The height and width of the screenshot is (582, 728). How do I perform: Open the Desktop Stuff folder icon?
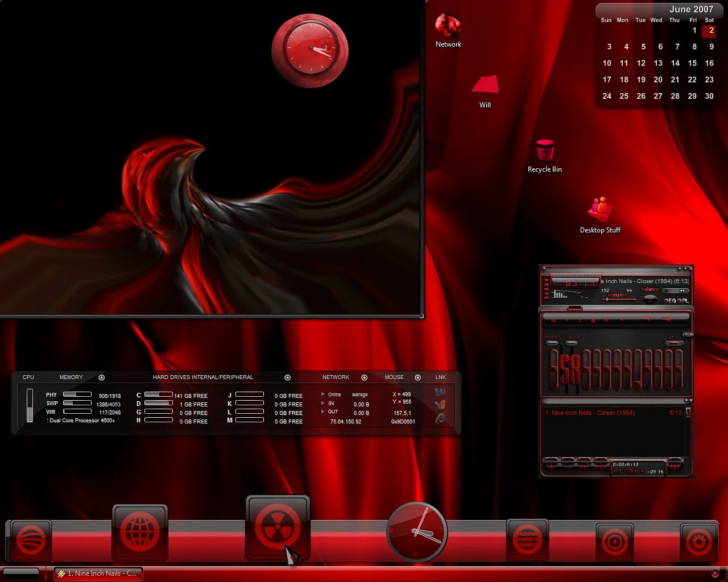(599, 210)
